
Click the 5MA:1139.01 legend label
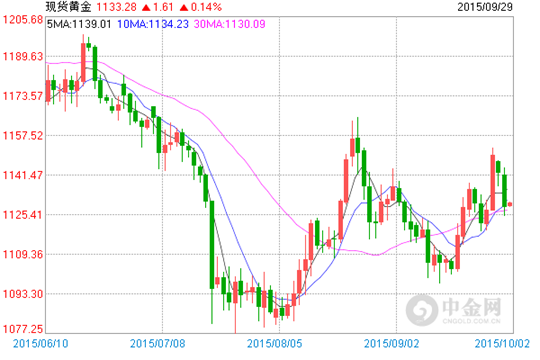tap(79, 24)
